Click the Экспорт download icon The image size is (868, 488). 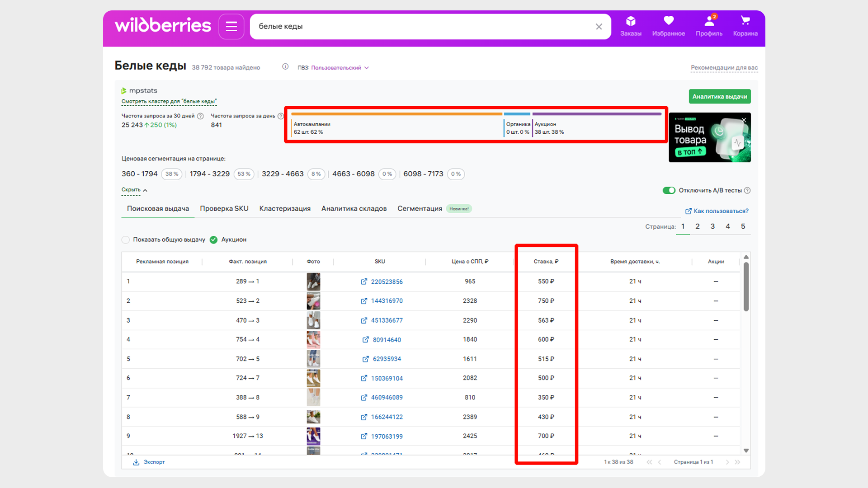click(x=136, y=462)
